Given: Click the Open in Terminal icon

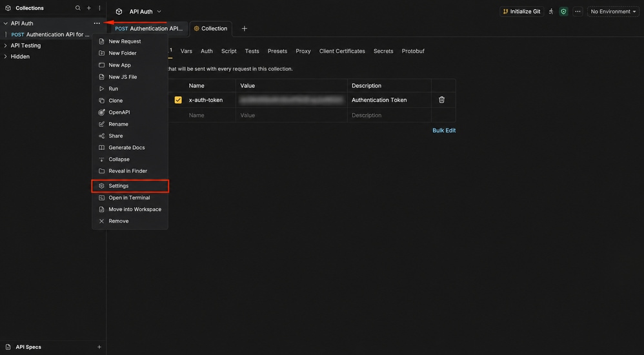Looking at the screenshot, I should click(101, 198).
